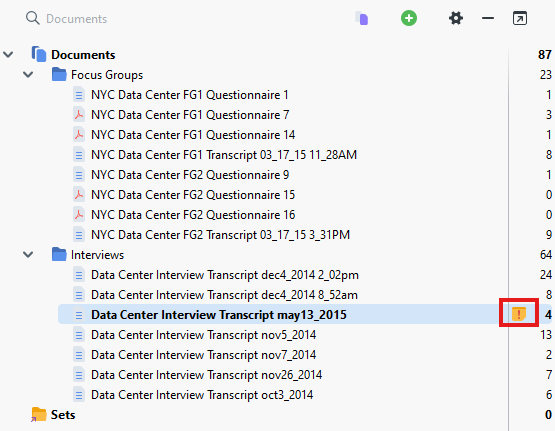
Task: Click the blue Documents root icon
Action: (x=39, y=54)
